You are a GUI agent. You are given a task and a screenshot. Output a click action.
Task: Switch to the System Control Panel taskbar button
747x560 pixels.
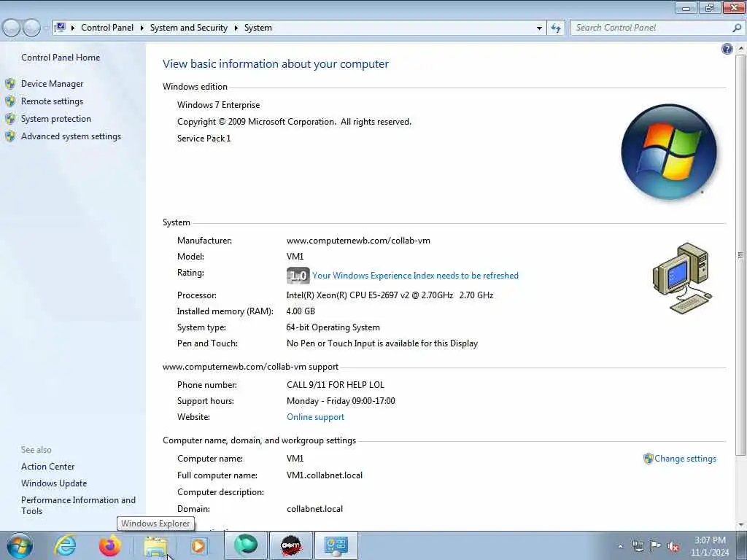pyautogui.click(x=336, y=545)
